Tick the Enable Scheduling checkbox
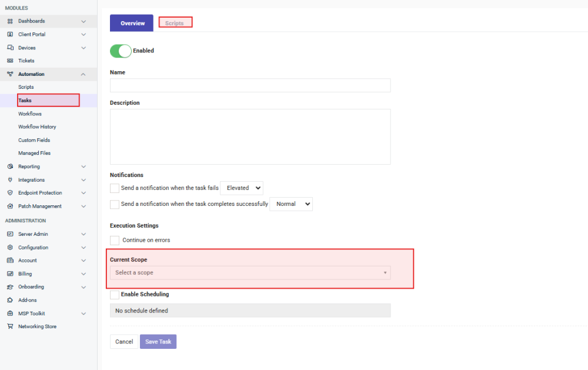Image resolution: width=588 pixels, height=370 pixels. point(115,295)
